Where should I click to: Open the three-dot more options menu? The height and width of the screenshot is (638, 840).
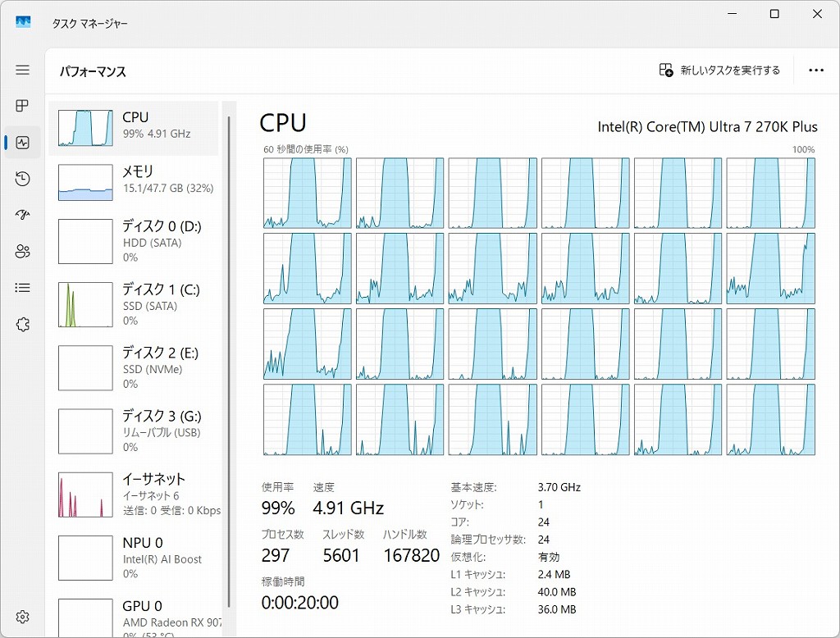(x=816, y=71)
